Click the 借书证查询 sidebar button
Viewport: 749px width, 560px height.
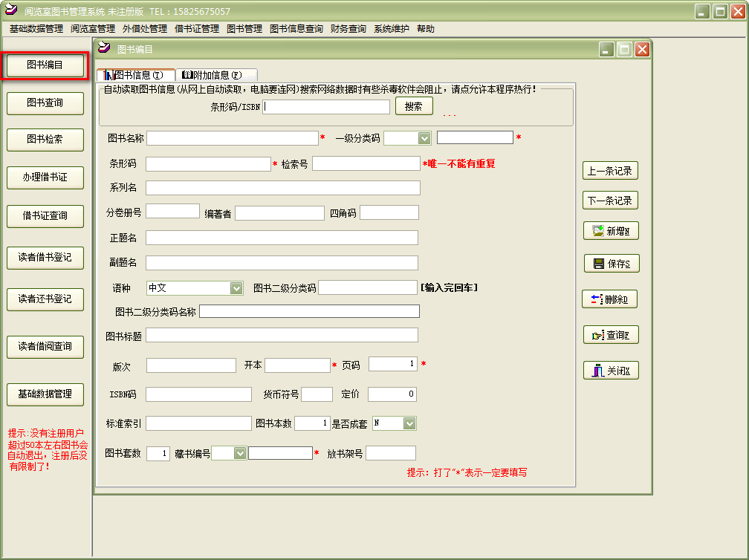pyautogui.click(x=45, y=216)
